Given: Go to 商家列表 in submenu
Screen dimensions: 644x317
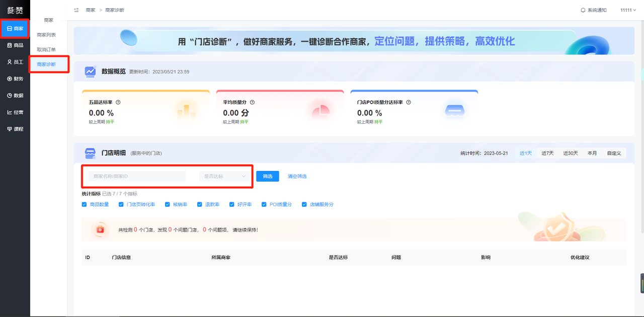Looking at the screenshot, I should [46, 35].
